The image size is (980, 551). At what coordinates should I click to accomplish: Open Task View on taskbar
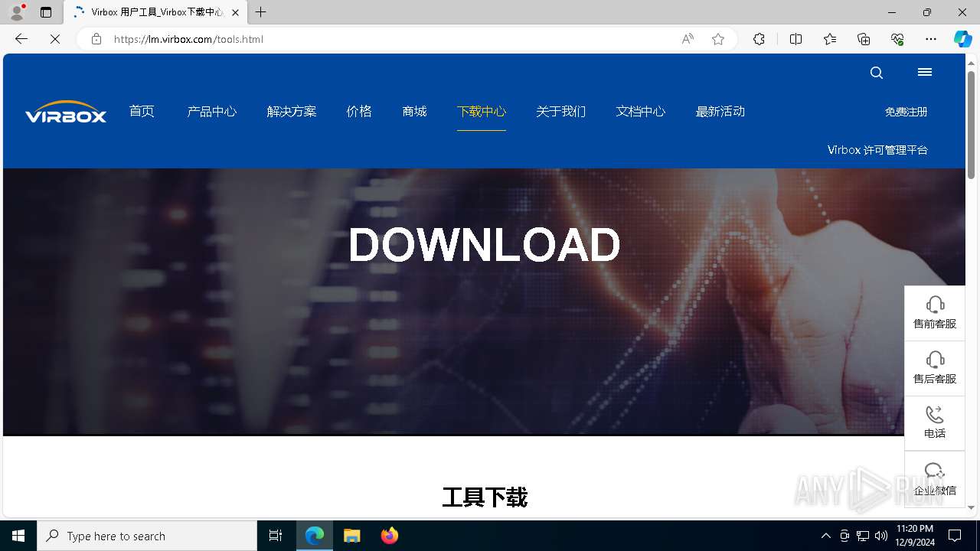click(x=276, y=536)
